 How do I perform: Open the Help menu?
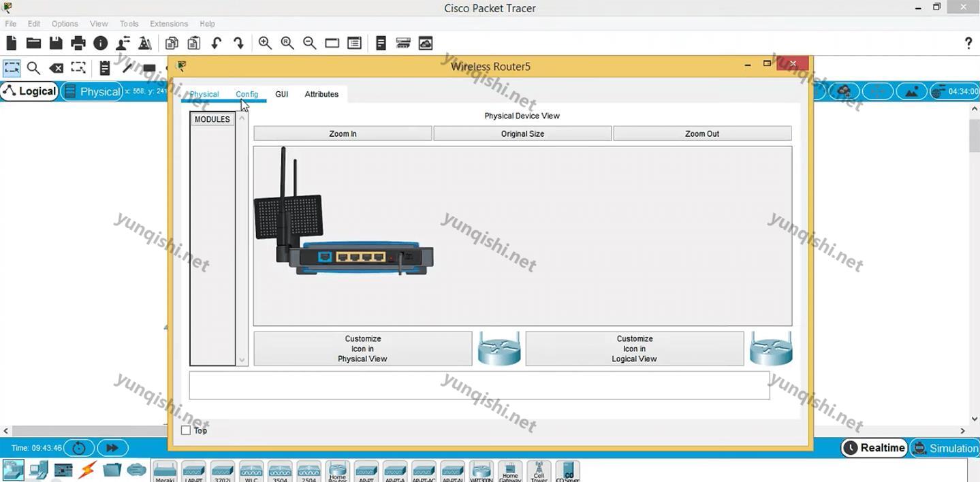click(x=207, y=23)
